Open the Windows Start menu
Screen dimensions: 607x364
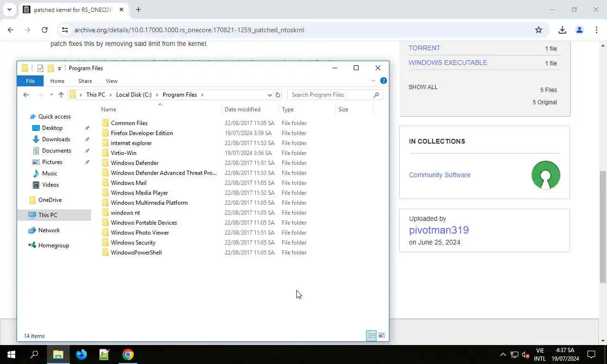[x=11, y=355]
